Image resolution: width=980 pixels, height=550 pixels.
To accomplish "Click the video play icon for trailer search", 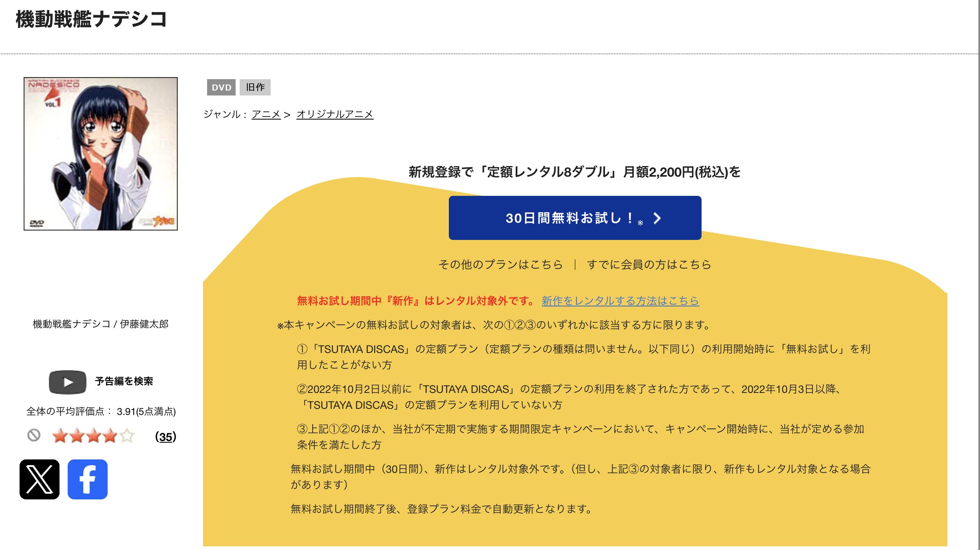I will [x=68, y=382].
